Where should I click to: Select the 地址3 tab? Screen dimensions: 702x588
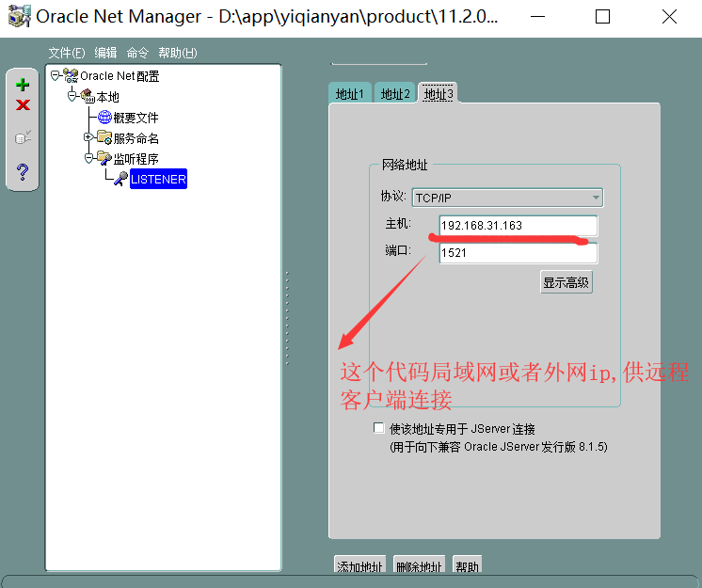(439, 93)
